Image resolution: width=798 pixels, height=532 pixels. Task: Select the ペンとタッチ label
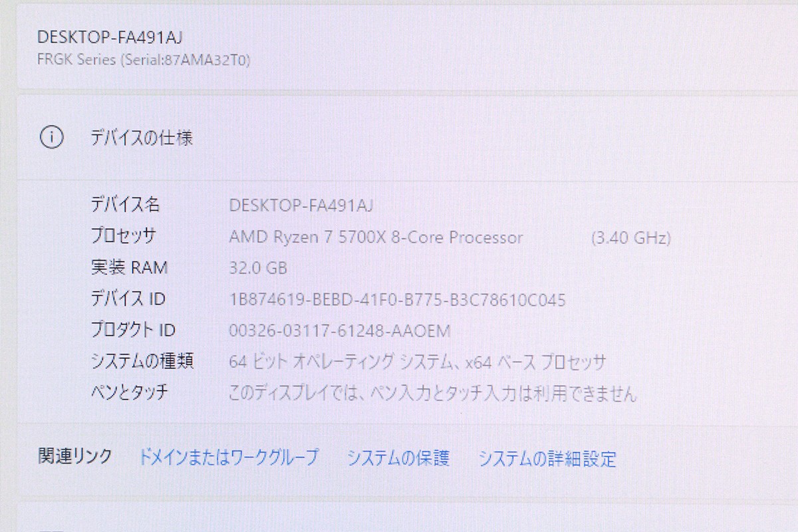(129, 392)
